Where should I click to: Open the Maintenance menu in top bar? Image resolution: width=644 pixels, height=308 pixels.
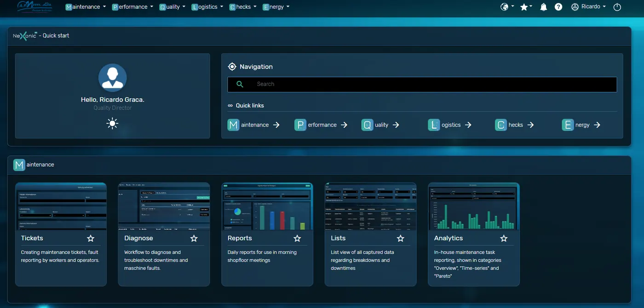coord(86,7)
